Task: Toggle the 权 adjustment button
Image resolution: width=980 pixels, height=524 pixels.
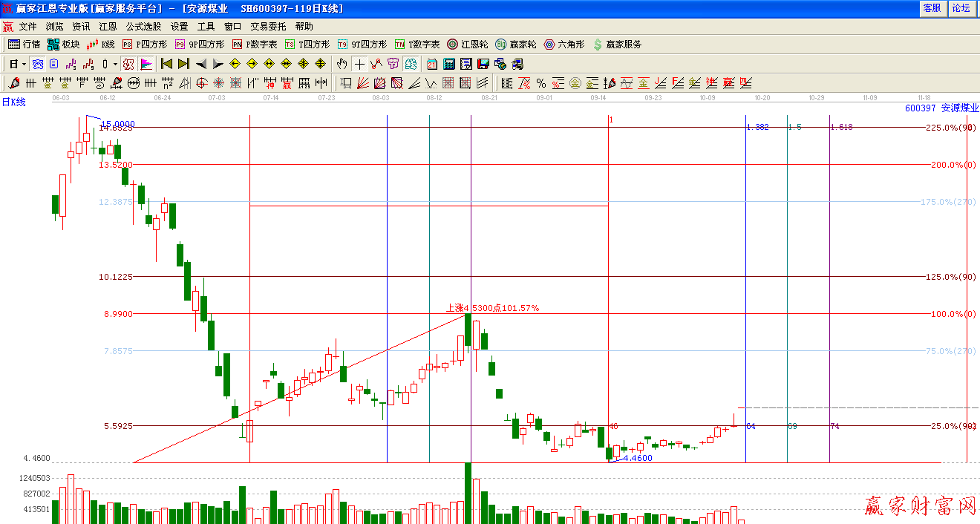Action: click(x=128, y=64)
